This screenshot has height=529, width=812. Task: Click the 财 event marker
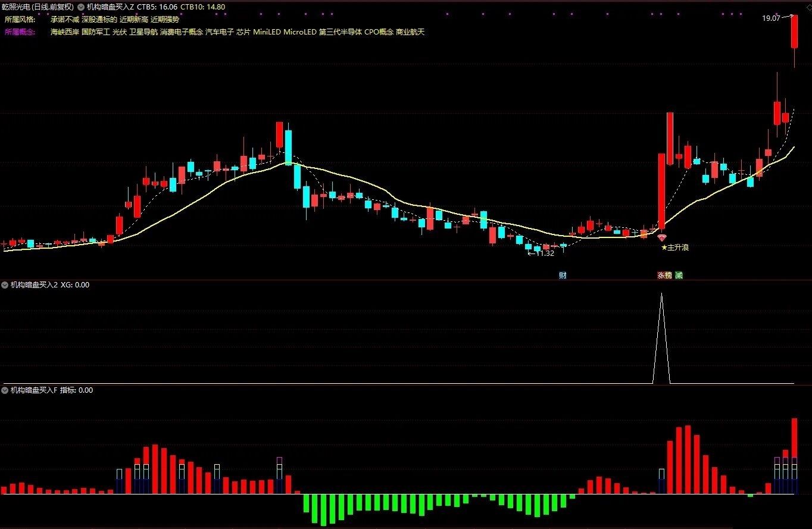click(x=563, y=276)
